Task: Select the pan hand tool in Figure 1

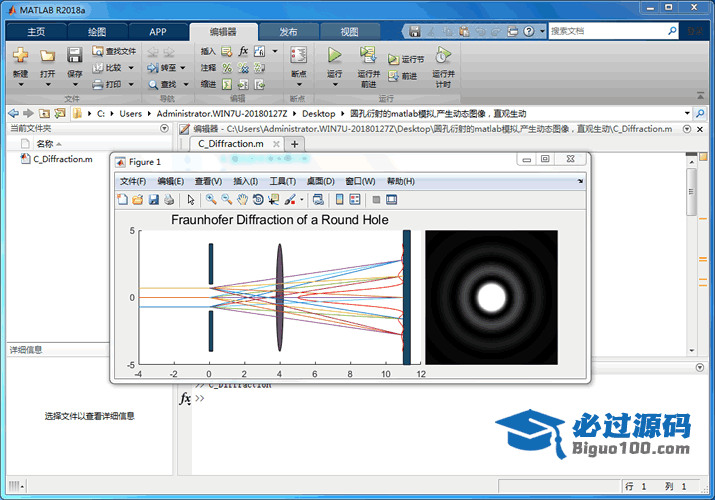Action: coord(242,200)
